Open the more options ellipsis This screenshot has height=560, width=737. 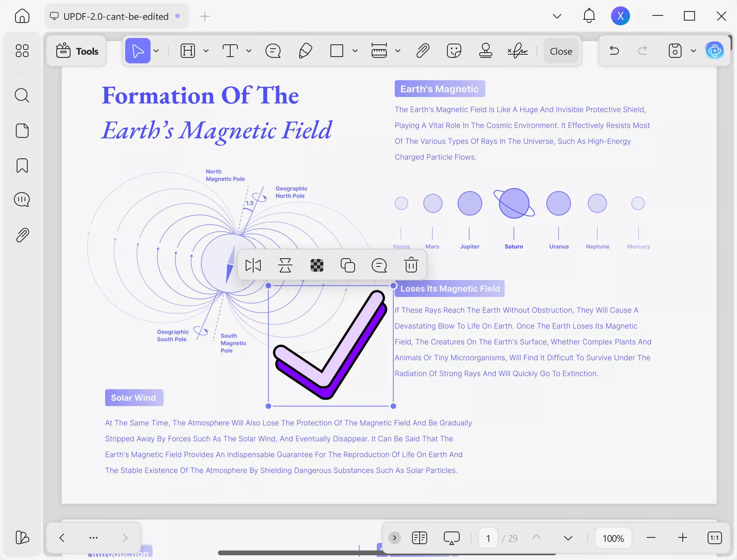pos(94,537)
